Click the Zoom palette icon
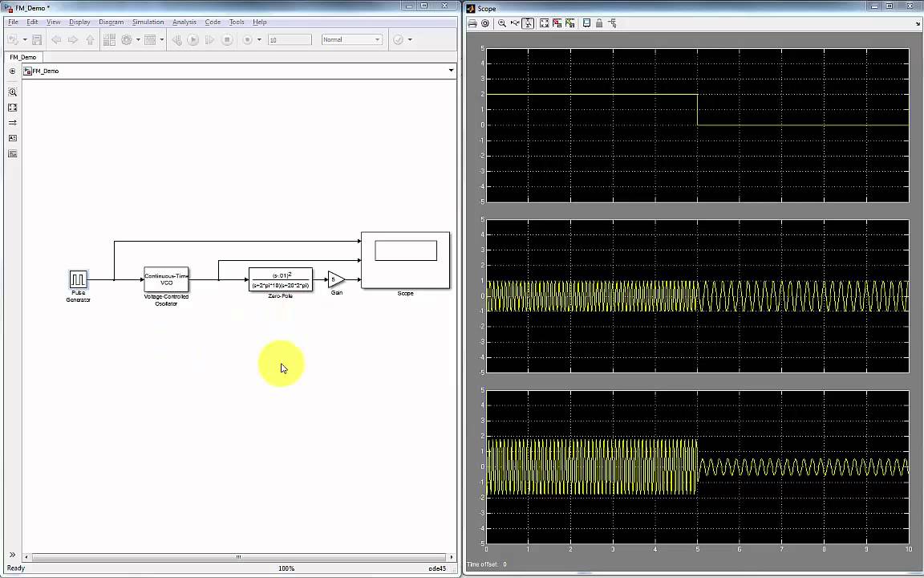Screen dimensions: 924x578 (12, 92)
